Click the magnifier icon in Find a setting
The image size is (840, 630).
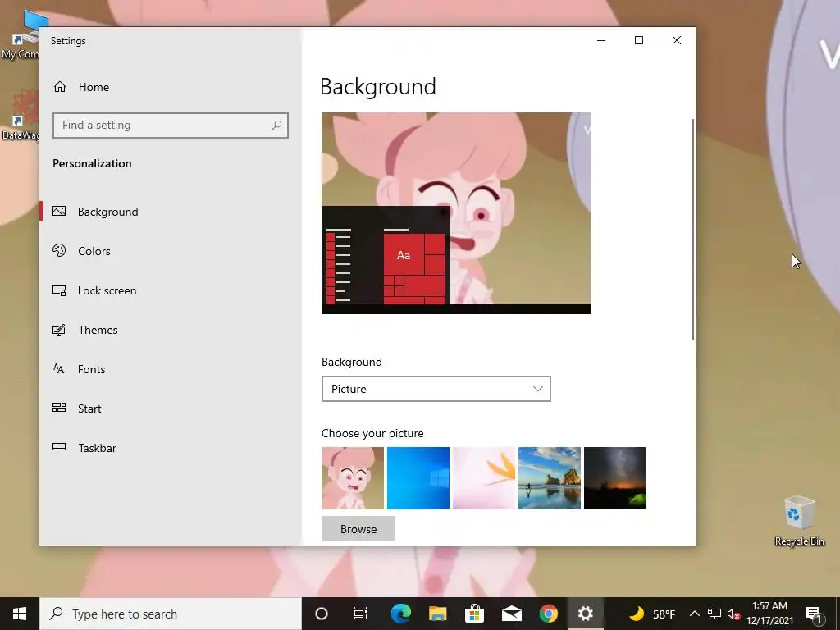point(276,126)
